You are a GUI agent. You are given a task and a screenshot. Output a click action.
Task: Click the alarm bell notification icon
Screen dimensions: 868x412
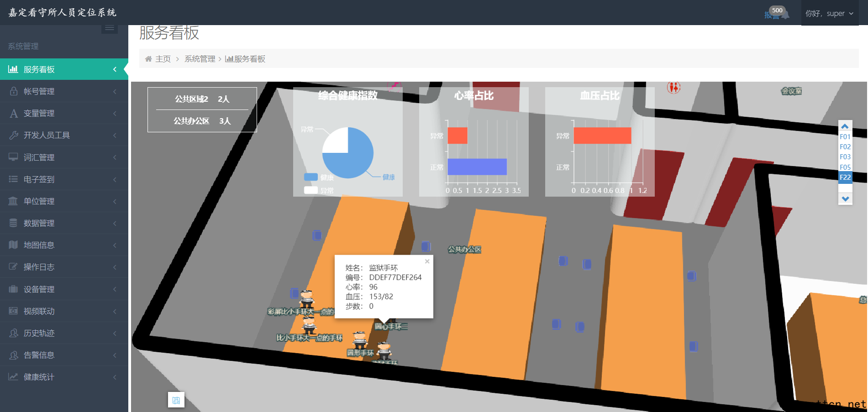click(x=785, y=15)
